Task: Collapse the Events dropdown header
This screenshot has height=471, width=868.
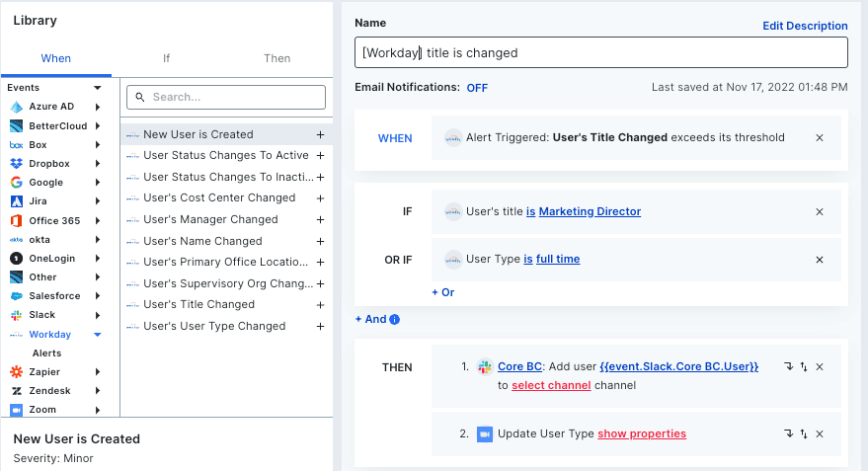Action: (98, 88)
